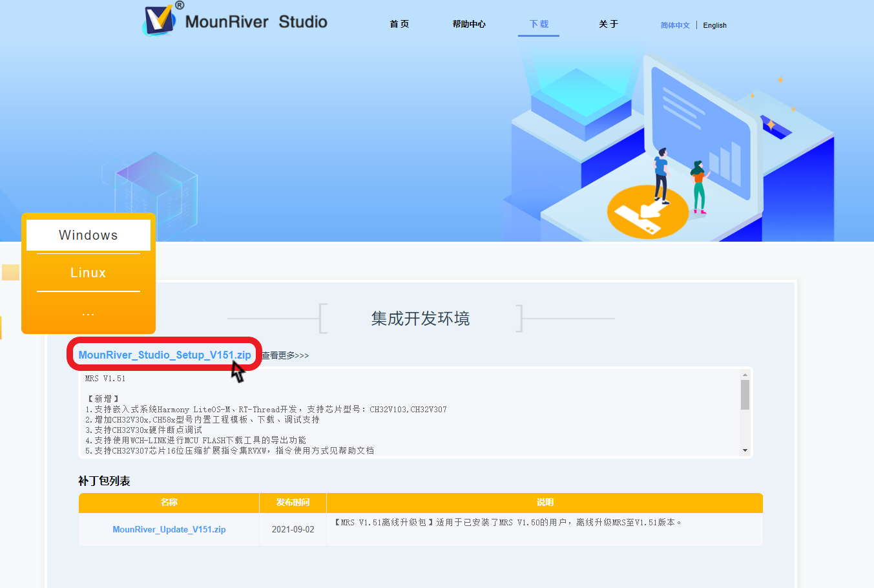Click the 名称 column header
874x588 pixels.
click(x=169, y=502)
